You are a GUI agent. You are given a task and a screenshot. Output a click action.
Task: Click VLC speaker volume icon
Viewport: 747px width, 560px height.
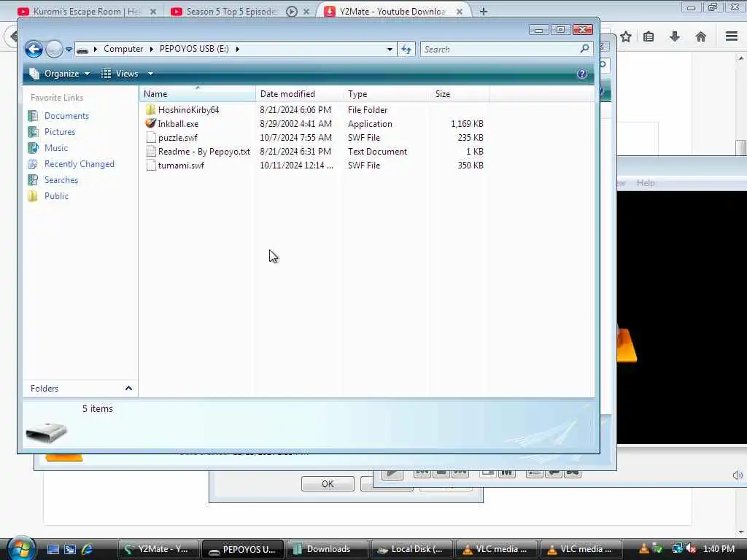coord(738,475)
